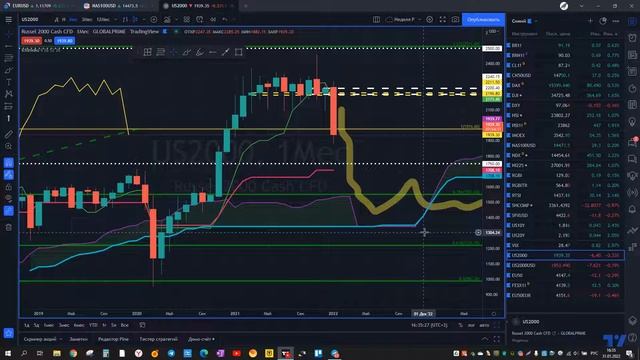Open chart settings gear icon

click(429, 20)
